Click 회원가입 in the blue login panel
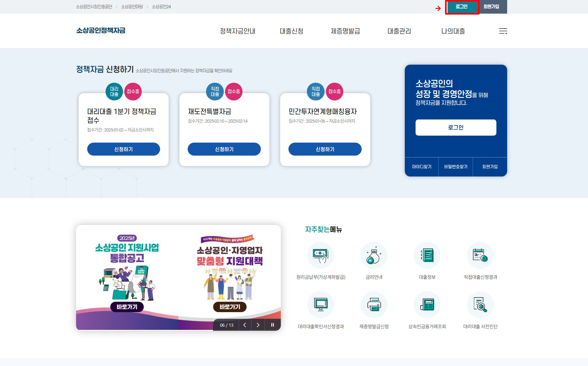 [490, 167]
